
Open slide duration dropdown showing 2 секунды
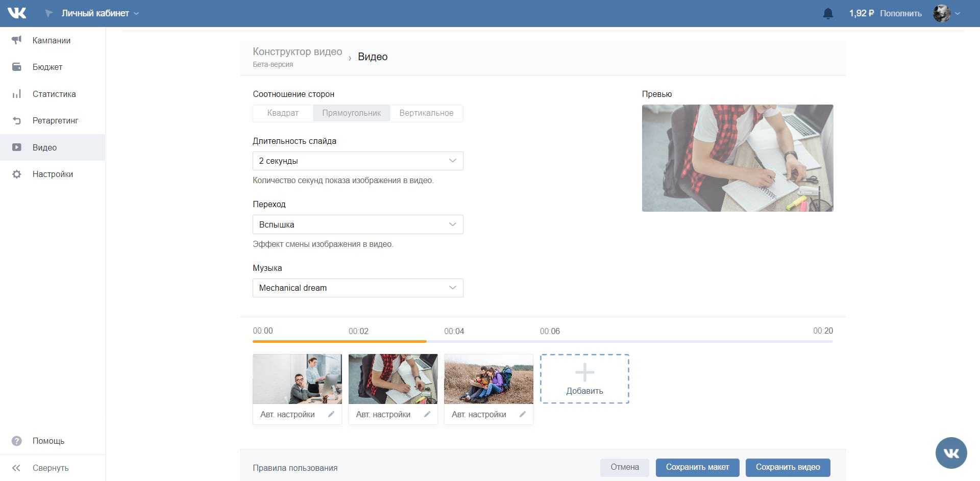[x=357, y=161]
